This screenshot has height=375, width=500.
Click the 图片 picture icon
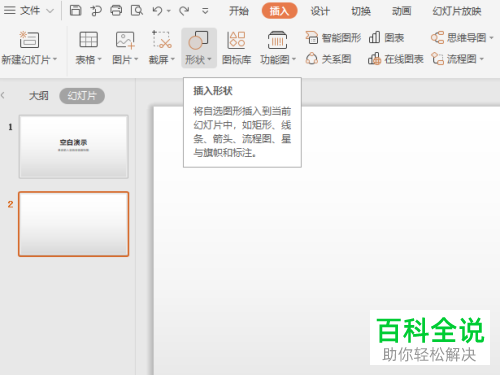coord(125,40)
